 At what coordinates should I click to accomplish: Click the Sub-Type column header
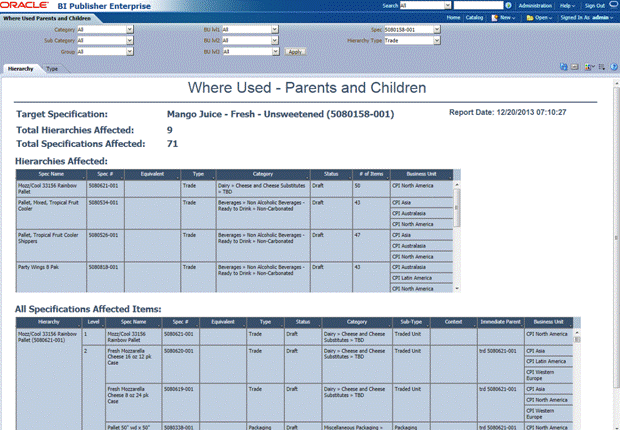point(411,322)
